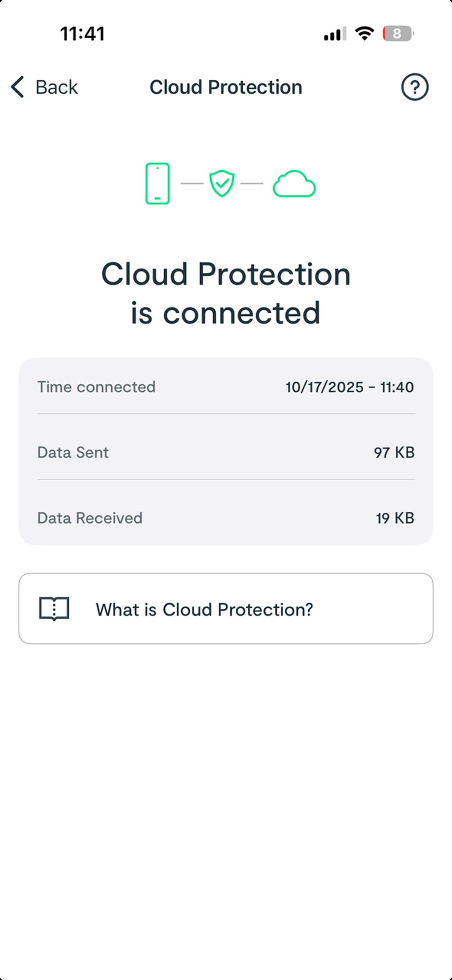The image size is (452, 980).
Task: Tap the 10/17/2025 - 11:40 timestamp
Action: [350, 387]
